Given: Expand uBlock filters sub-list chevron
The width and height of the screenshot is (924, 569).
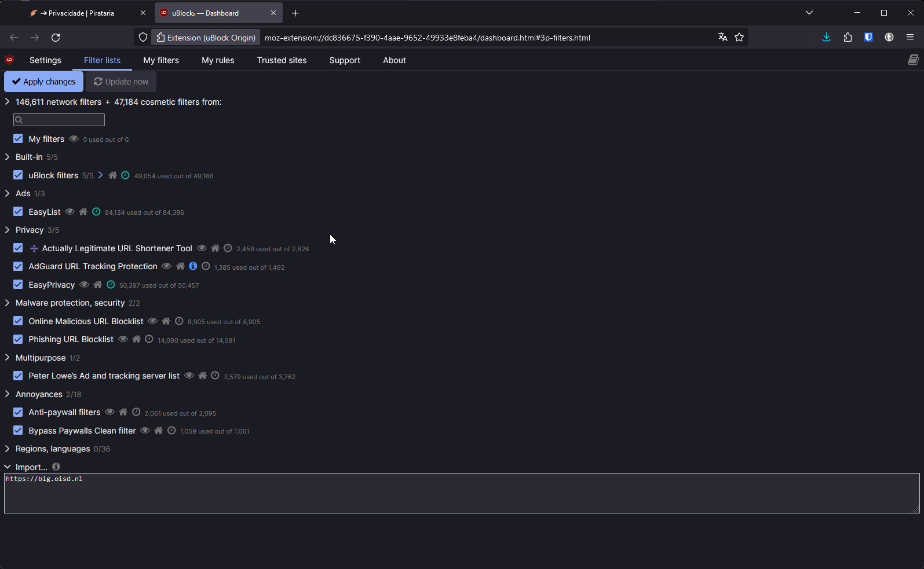Looking at the screenshot, I should tap(100, 175).
